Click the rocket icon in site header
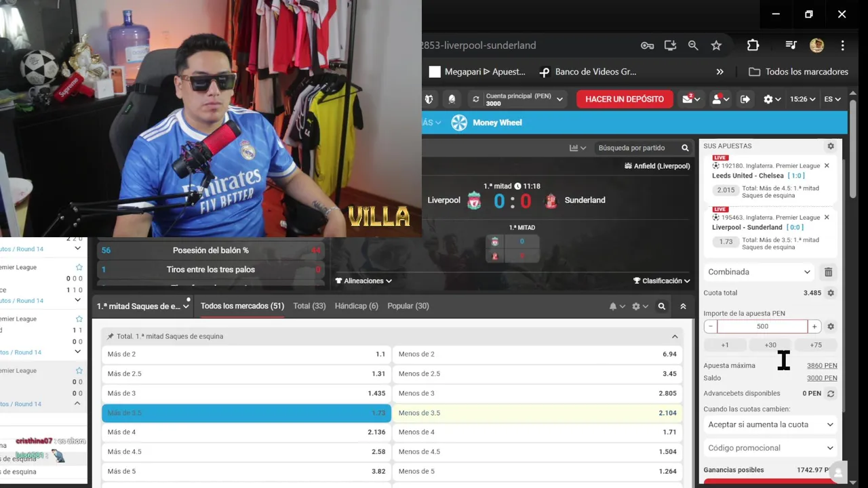The height and width of the screenshot is (488, 868). (452, 100)
